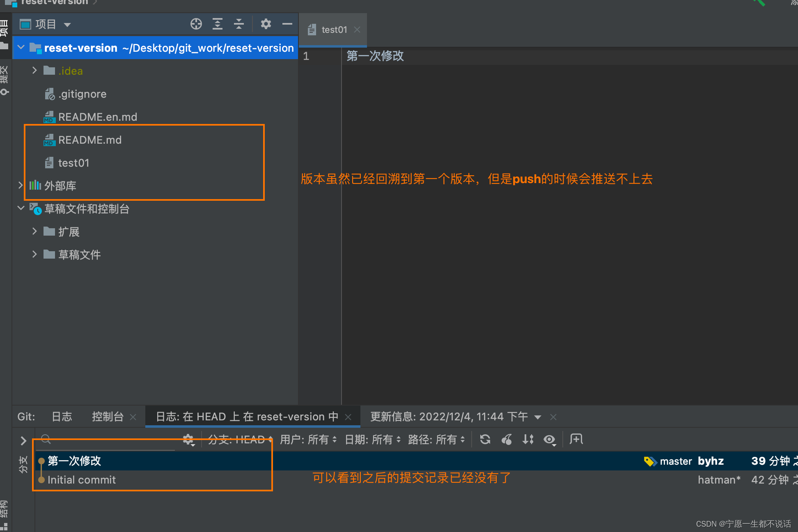Expand the branches side panel chevron

pyautogui.click(x=23, y=440)
